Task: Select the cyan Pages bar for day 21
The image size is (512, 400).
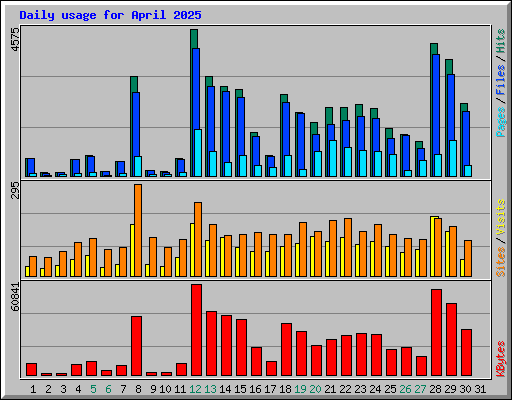Action: click(333, 158)
